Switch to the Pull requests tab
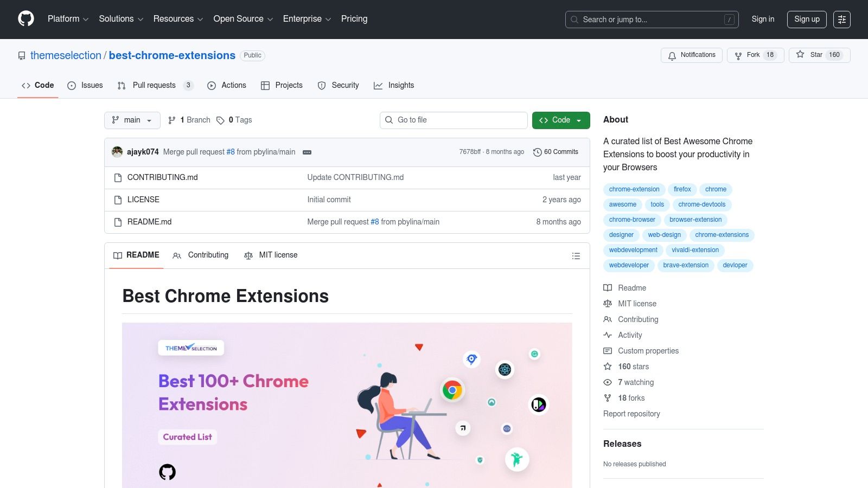The height and width of the screenshot is (488, 868). [x=154, y=85]
